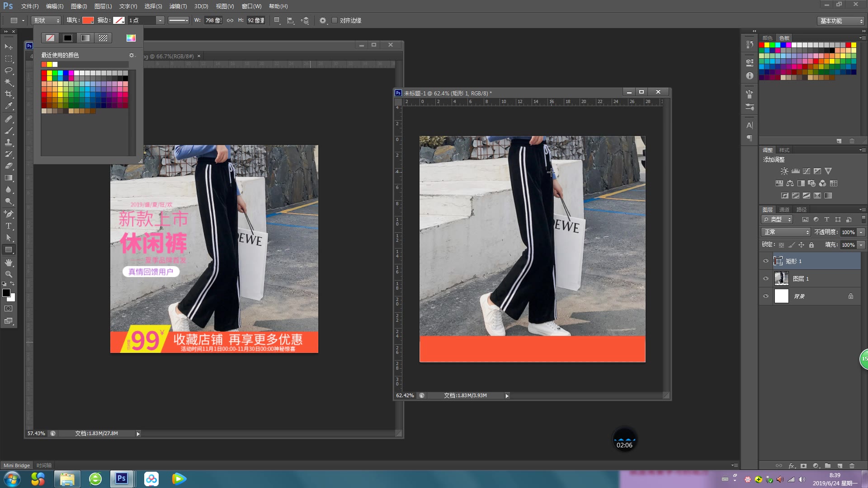Screen dimensions: 868x488
Task: Click the red-orange fill color swatch
Action: pos(88,20)
